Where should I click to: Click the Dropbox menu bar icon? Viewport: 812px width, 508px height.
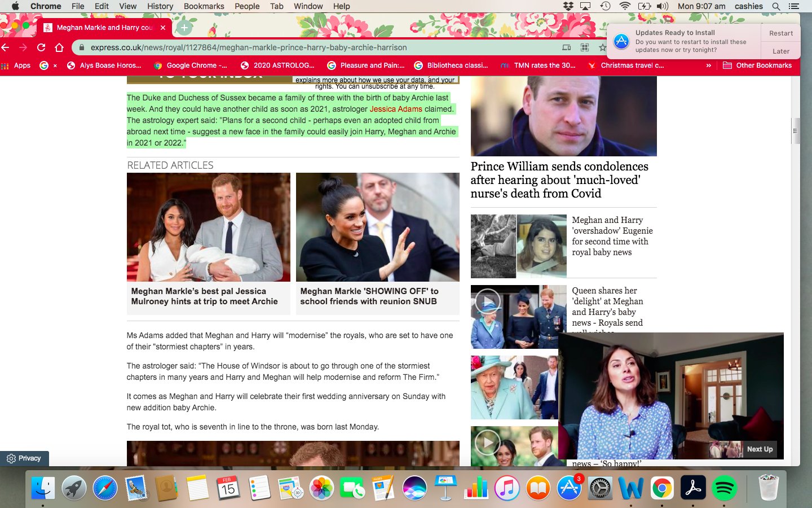[568, 6]
